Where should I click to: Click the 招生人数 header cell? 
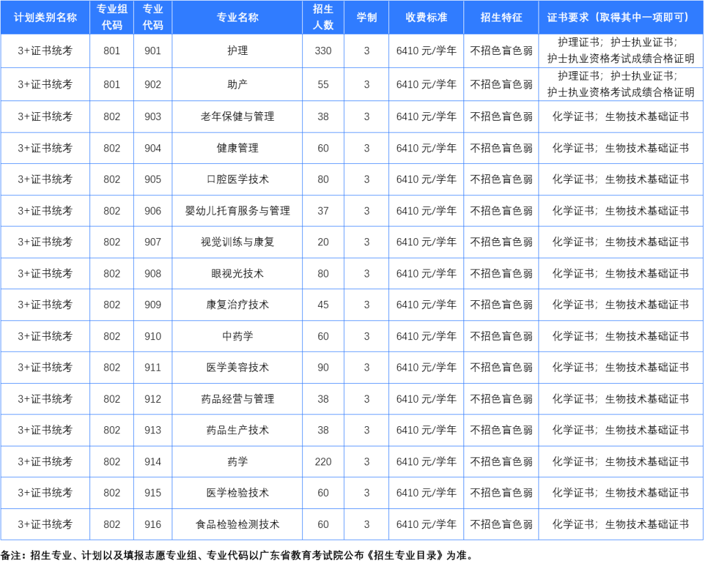point(323,18)
